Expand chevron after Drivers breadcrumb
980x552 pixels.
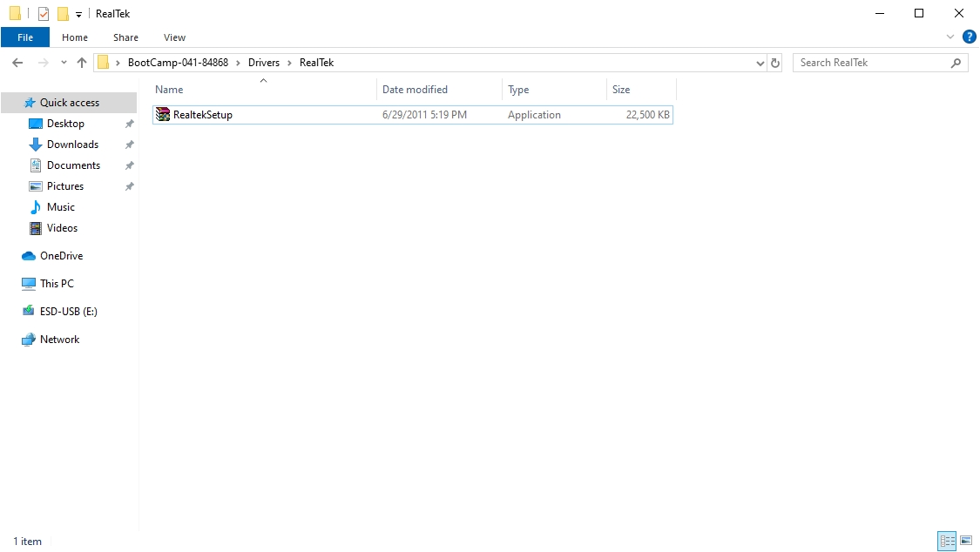[x=289, y=63]
